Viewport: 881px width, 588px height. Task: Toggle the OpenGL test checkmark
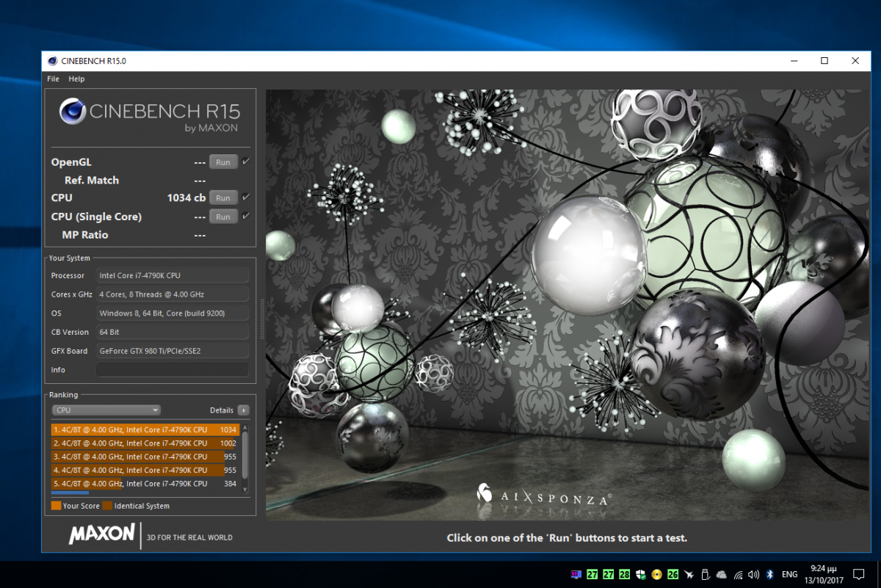(x=246, y=161)
